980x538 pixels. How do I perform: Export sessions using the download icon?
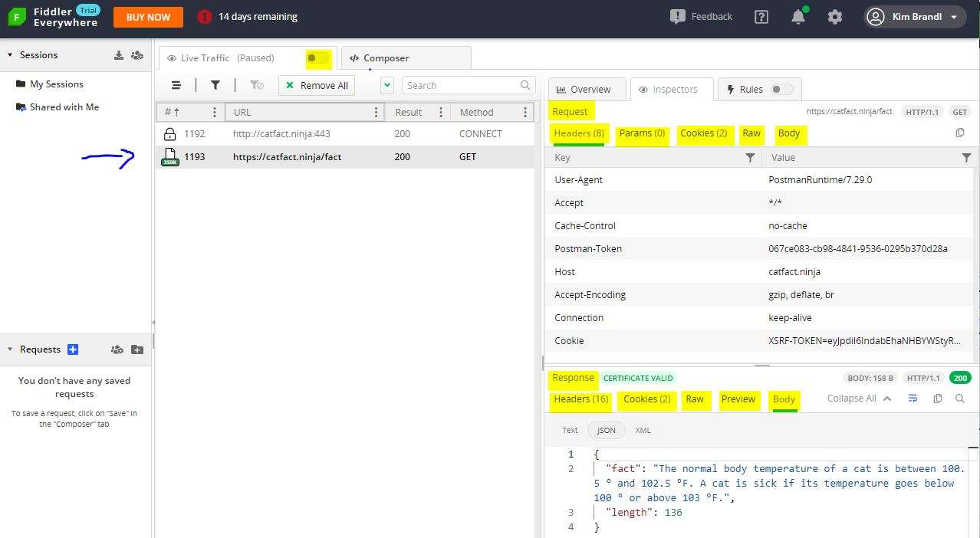click(x=119, y=54)
